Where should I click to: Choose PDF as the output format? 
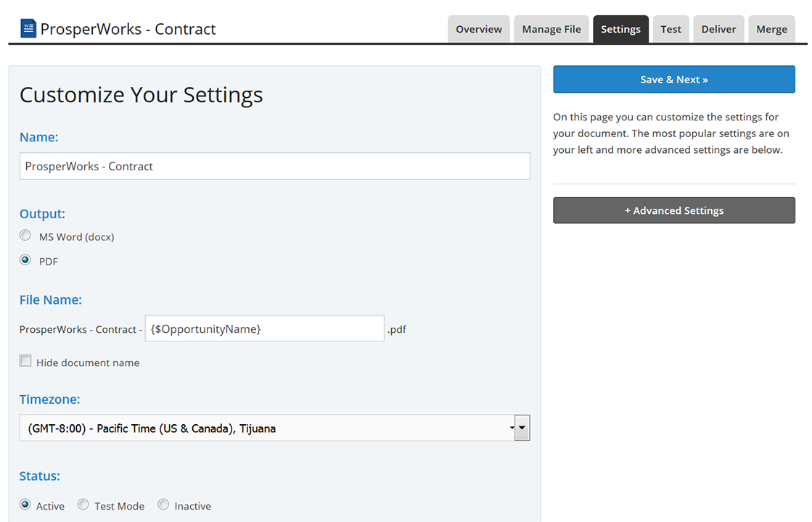[x=26, y=260]
